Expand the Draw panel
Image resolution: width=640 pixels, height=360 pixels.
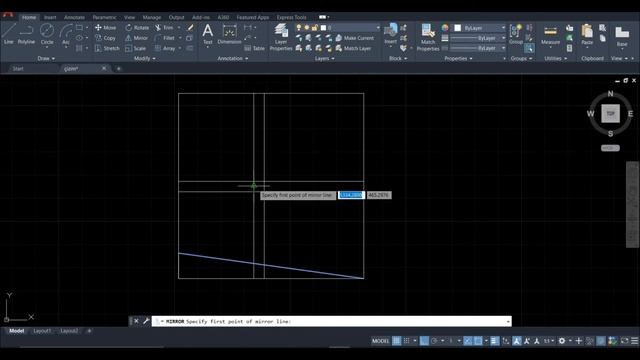click(46, 58)
